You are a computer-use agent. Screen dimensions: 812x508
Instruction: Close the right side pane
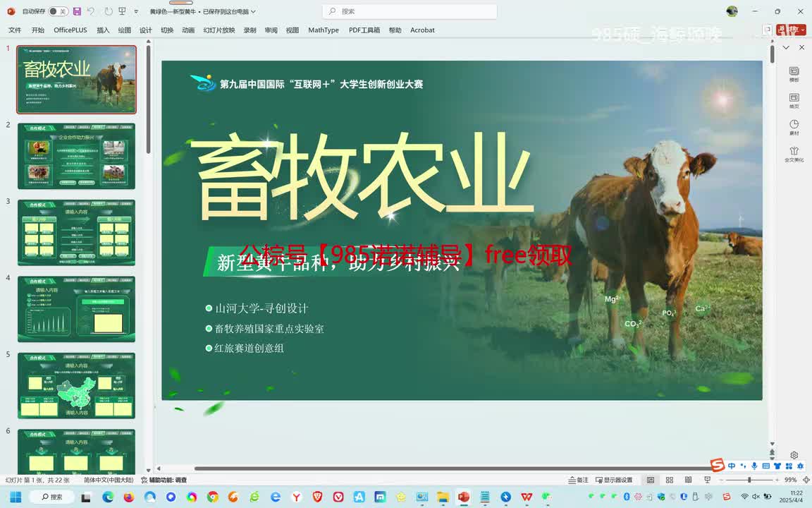(801, 47)
